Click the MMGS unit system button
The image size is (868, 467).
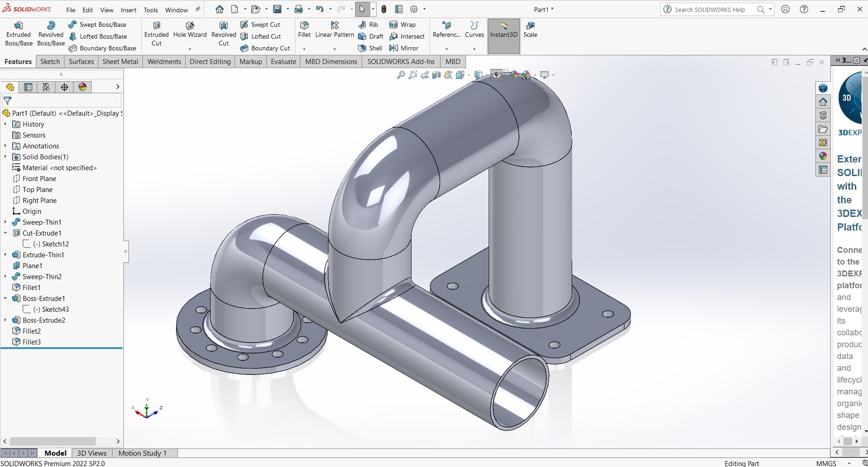826,463
